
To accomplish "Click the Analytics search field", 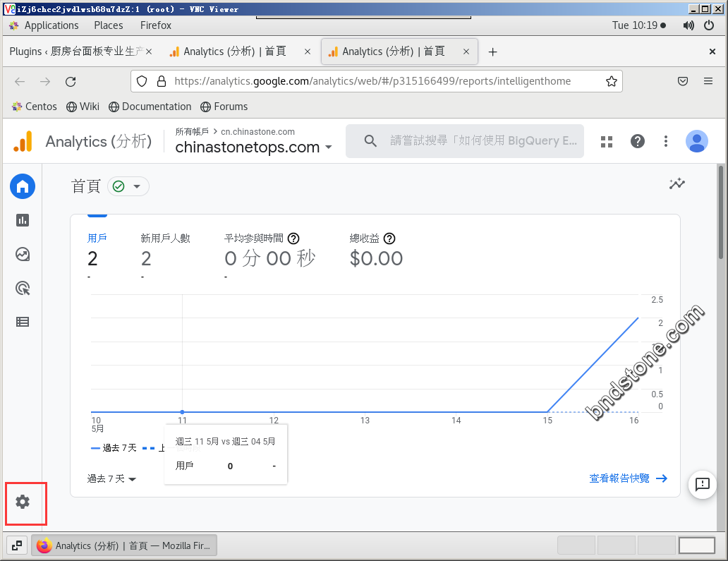I will [465, 141].
